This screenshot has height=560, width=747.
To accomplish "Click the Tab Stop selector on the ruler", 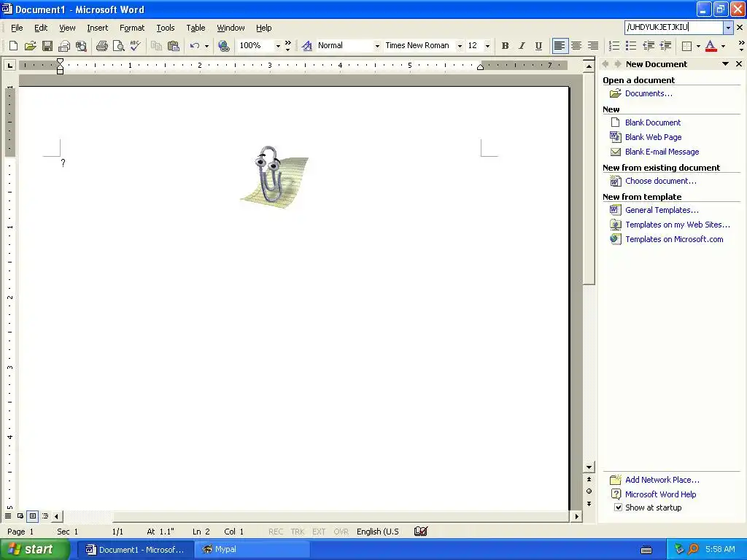I will (x=9, y=65).
